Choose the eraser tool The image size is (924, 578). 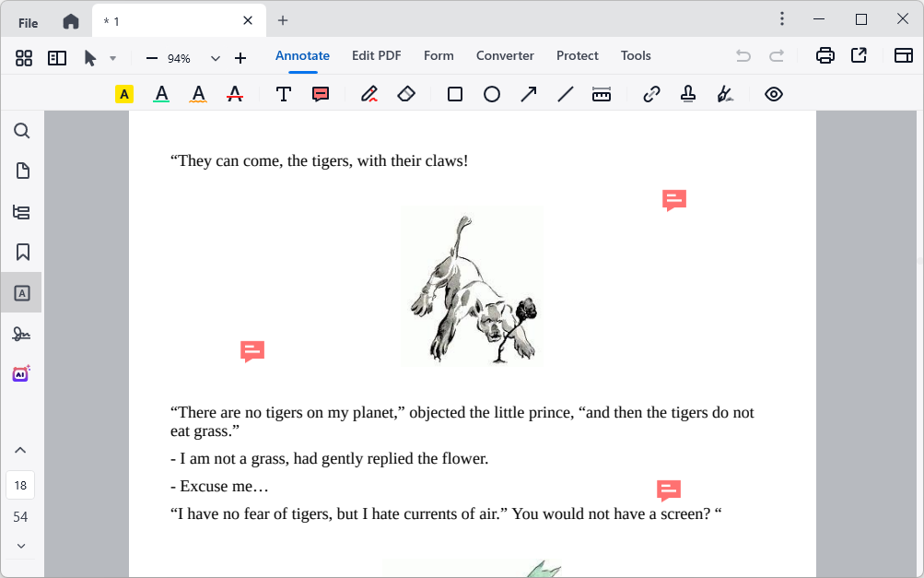point(406,94)
